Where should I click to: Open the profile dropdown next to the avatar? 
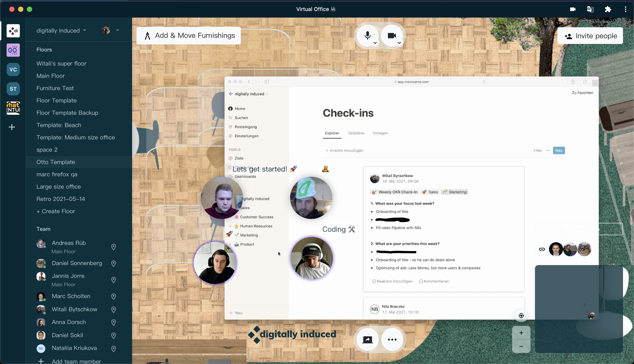point(118,30)
